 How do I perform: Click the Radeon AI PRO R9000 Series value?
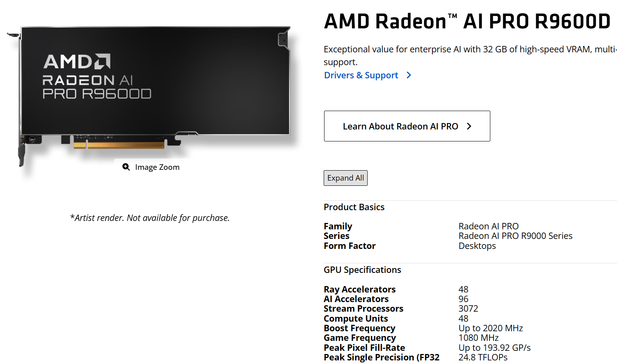coord(515,236)
